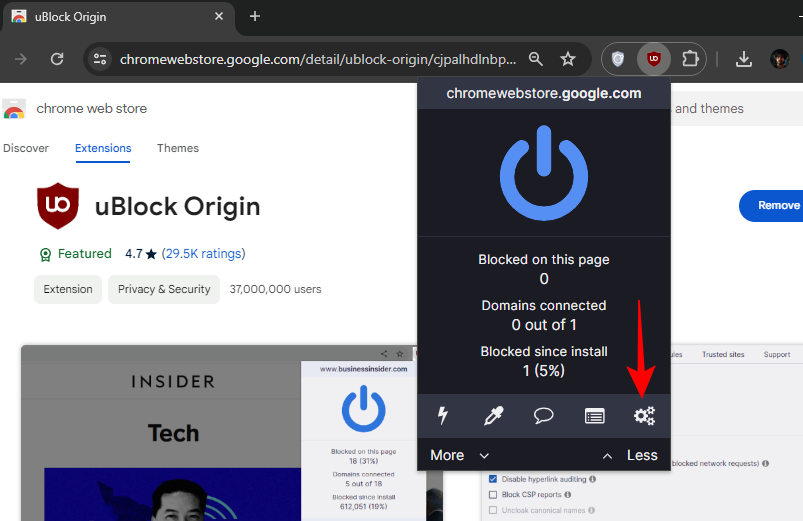Click the Chrome Web Store logo

14,109
